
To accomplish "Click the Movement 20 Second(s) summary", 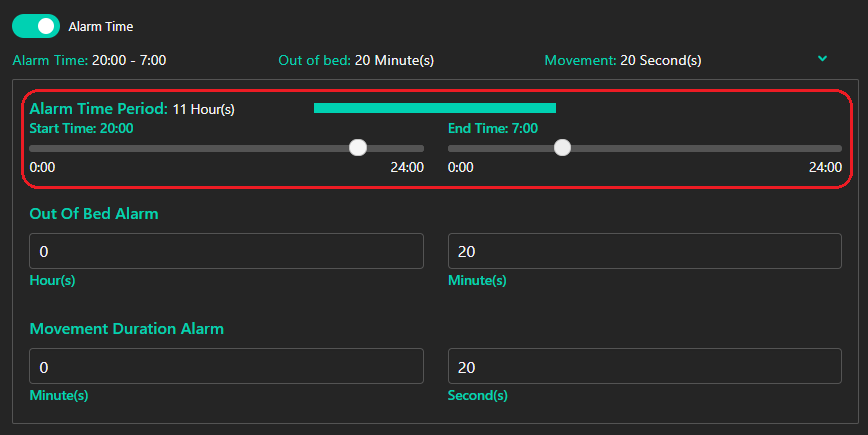I will pyautogui.click(x=623, y=60).
